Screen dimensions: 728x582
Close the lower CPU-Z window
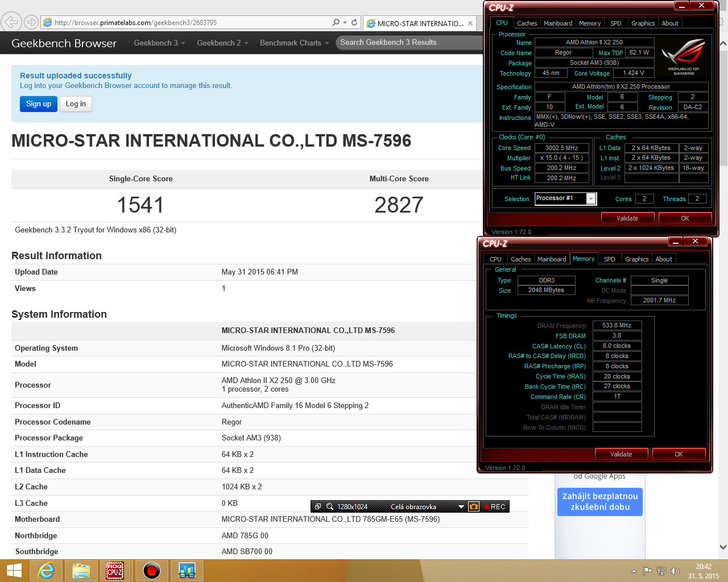click(x=695, y=241)
